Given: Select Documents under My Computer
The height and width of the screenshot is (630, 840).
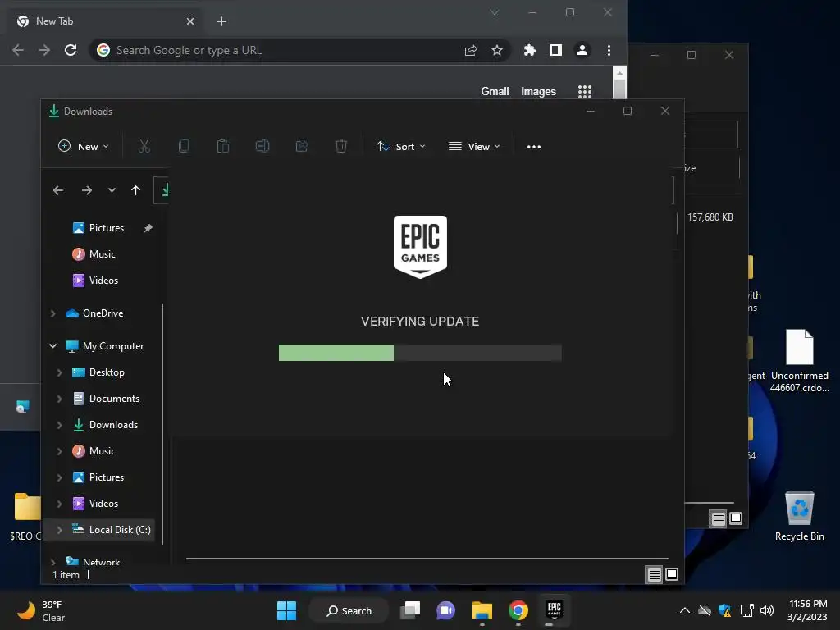Looking at the screenshot, I should [x=114, y=399].
